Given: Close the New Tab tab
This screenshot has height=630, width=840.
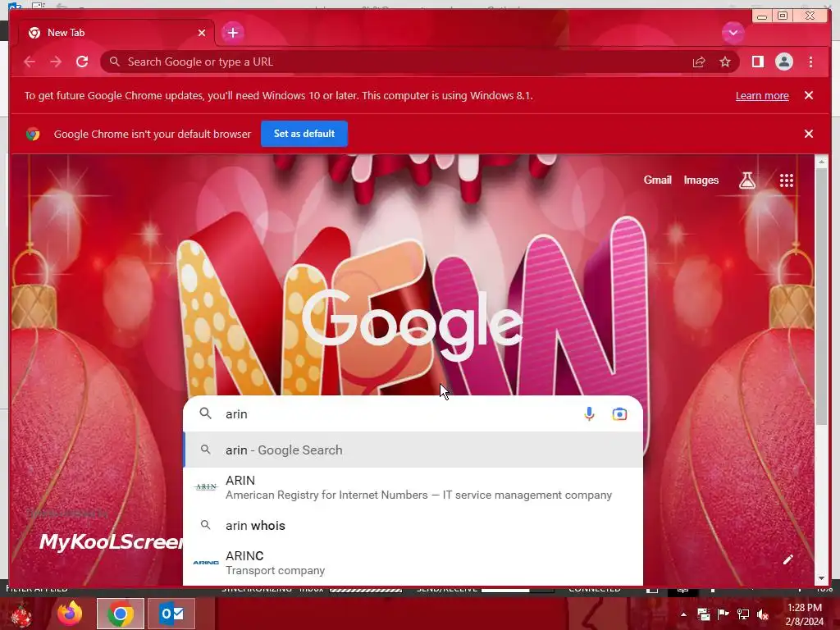Looking at the screenshot, I should tap(202, 33).
